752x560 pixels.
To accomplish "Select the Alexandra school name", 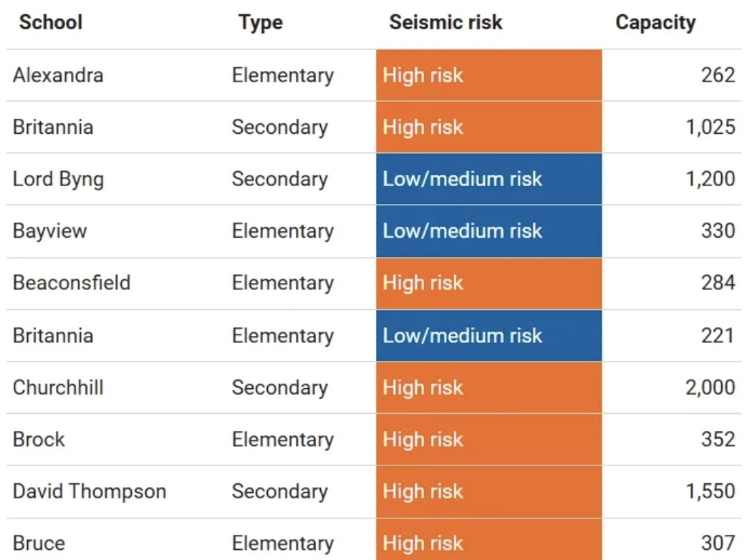I will tap(58, 75).
